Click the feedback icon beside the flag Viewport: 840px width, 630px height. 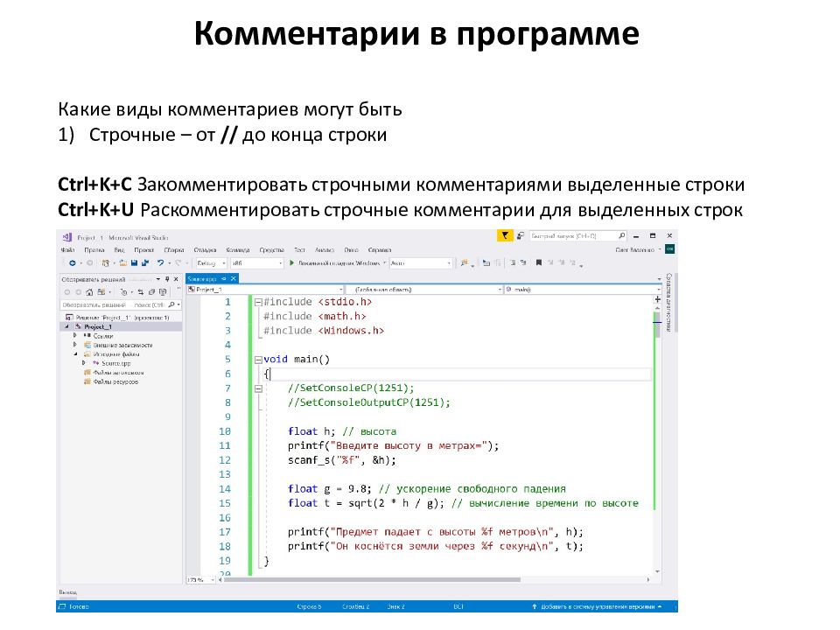(520, 235)
